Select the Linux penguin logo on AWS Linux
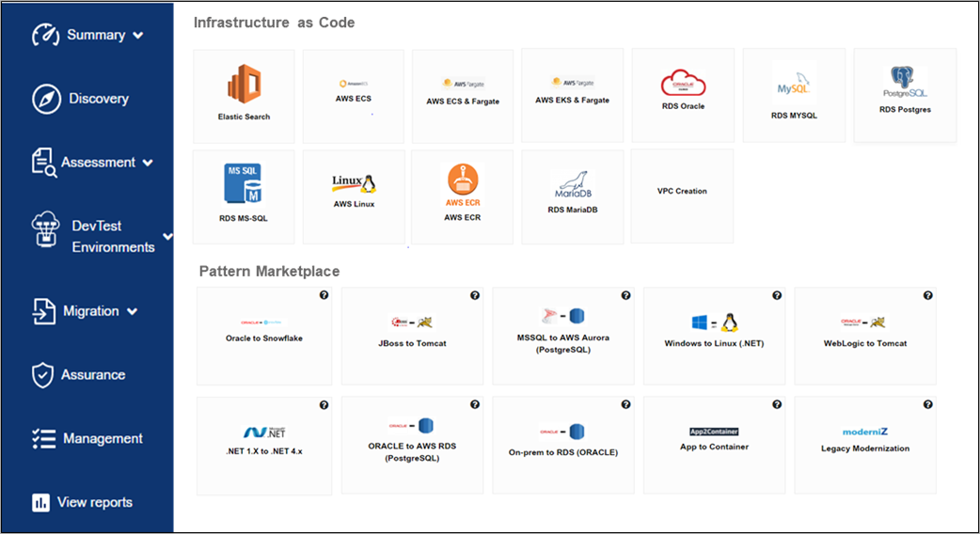Viewport: 980px width, 534px height. click(x=354, y=183)
